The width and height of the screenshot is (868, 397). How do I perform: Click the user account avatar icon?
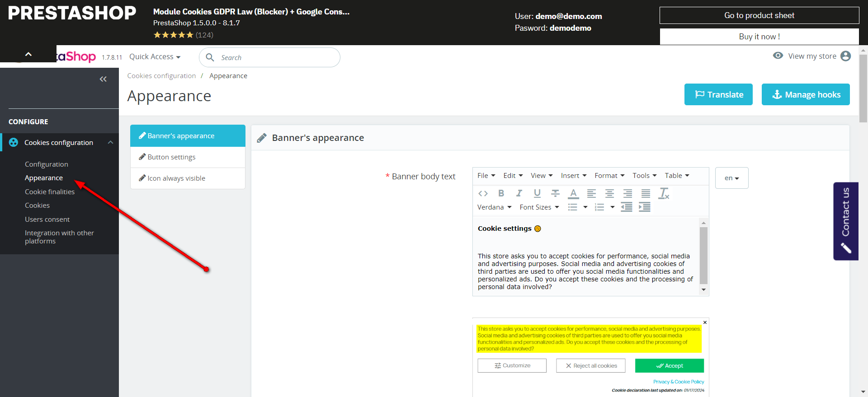point(845,56)
